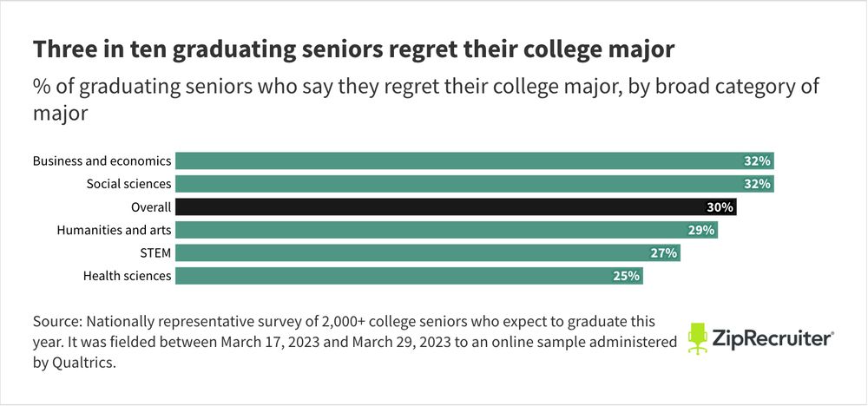Click the Business and economics label
Image resolution: width=868 pixels, height=406 pixels.
[102, 160]
